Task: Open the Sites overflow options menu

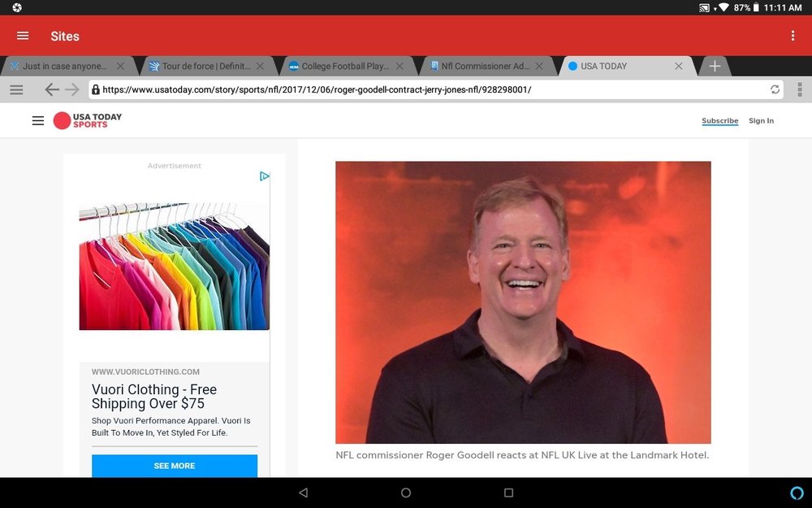Action: pyautogui.click(x=793, y=36)
